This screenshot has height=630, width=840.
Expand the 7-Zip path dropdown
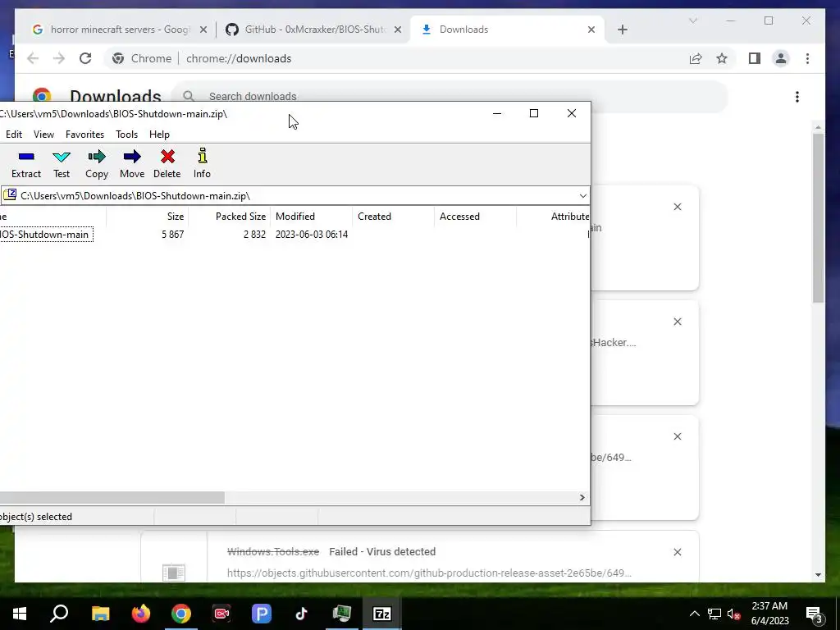coord(583,195)
